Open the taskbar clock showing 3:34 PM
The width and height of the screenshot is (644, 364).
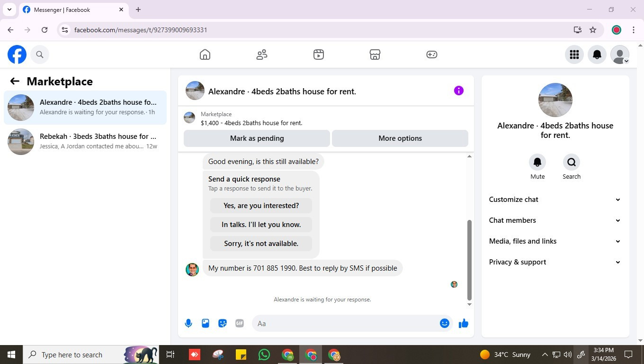603,355
